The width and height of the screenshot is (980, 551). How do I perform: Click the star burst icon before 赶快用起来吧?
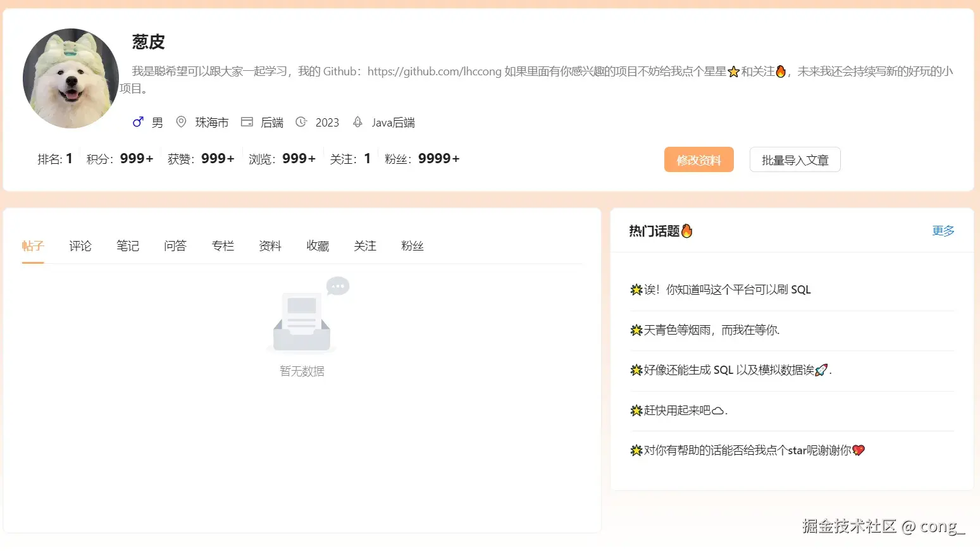point(636,411)
